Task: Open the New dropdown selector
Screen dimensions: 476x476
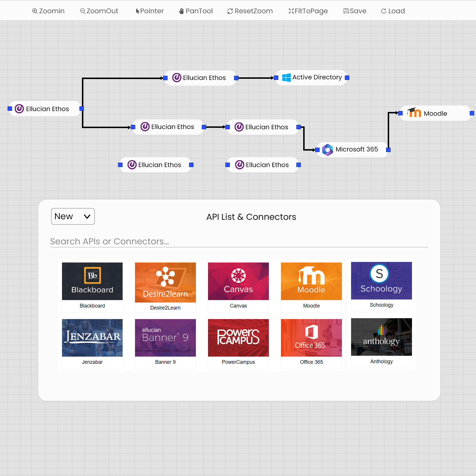Action: click(73, 216)
